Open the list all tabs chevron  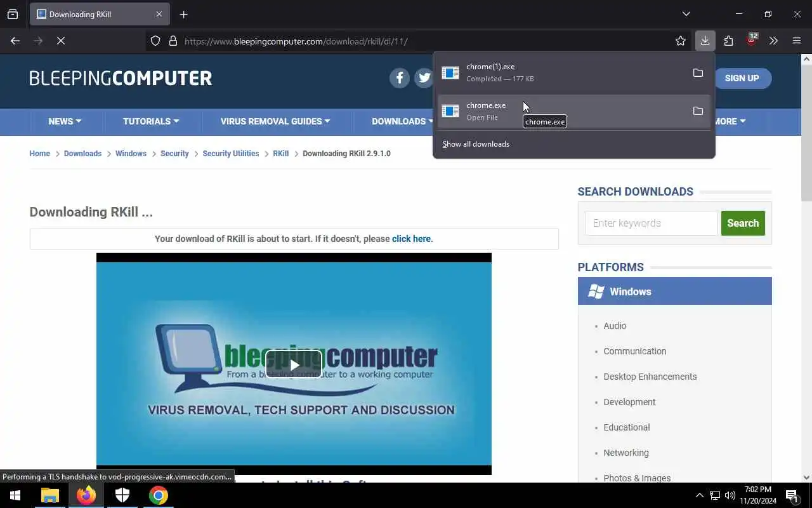(686, 14)
